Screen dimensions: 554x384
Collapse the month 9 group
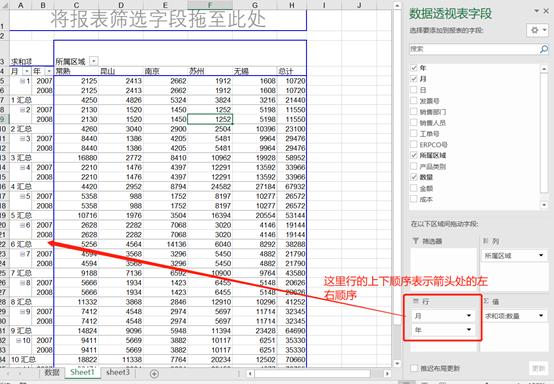[22, 312]
